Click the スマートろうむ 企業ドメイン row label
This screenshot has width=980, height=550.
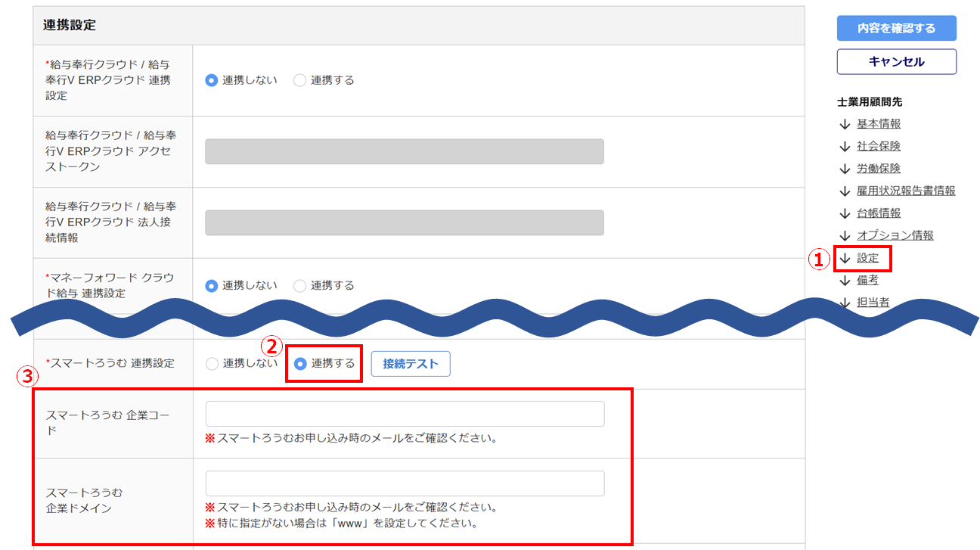[x=85, y=501]
